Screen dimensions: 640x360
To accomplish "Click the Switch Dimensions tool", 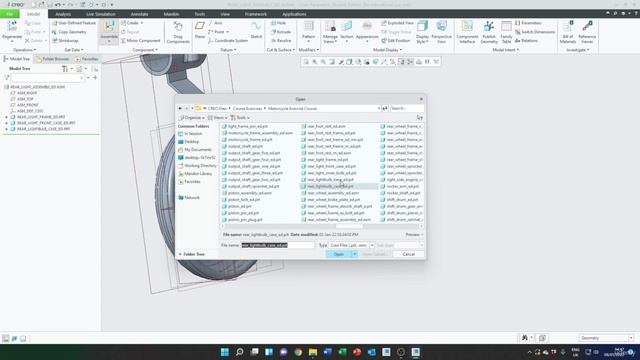I will click(x=535, y=32).
